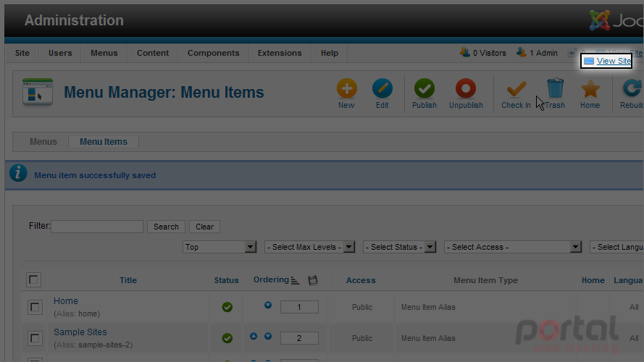This screenshot has height=362, width=644.
Task: Check the Home row checkbox
Action: coord(35,307)
